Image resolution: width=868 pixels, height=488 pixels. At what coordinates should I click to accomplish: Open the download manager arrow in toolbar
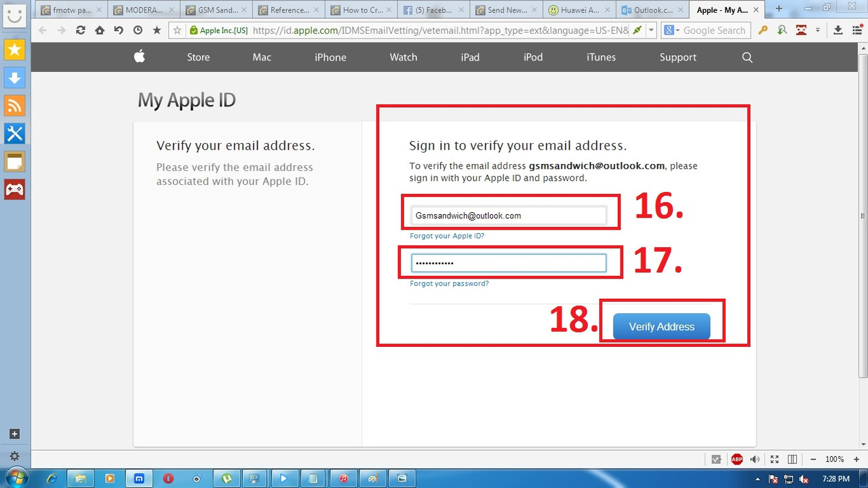point(838,30)
